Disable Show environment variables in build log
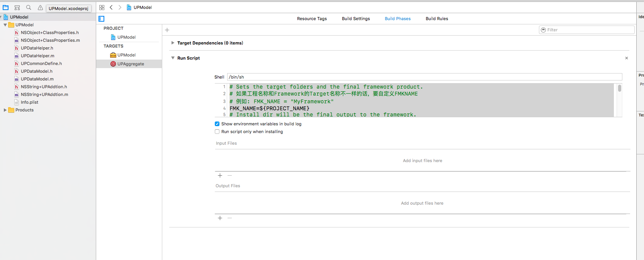 (217, 124)
